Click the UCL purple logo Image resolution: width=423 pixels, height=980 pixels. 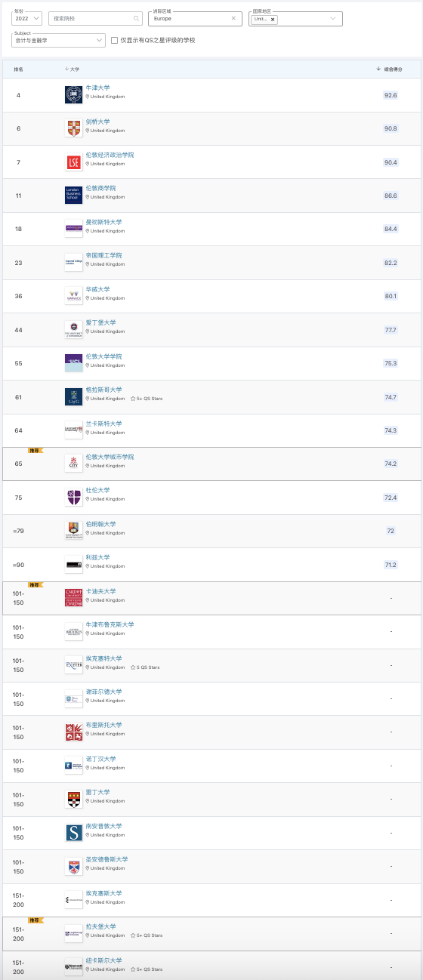click(x=73, y=363)
